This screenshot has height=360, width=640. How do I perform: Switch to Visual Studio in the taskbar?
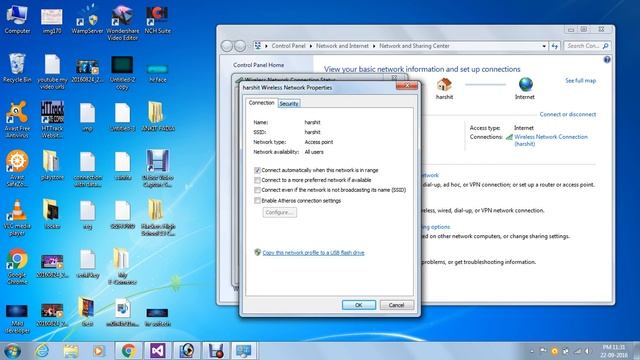158,351
